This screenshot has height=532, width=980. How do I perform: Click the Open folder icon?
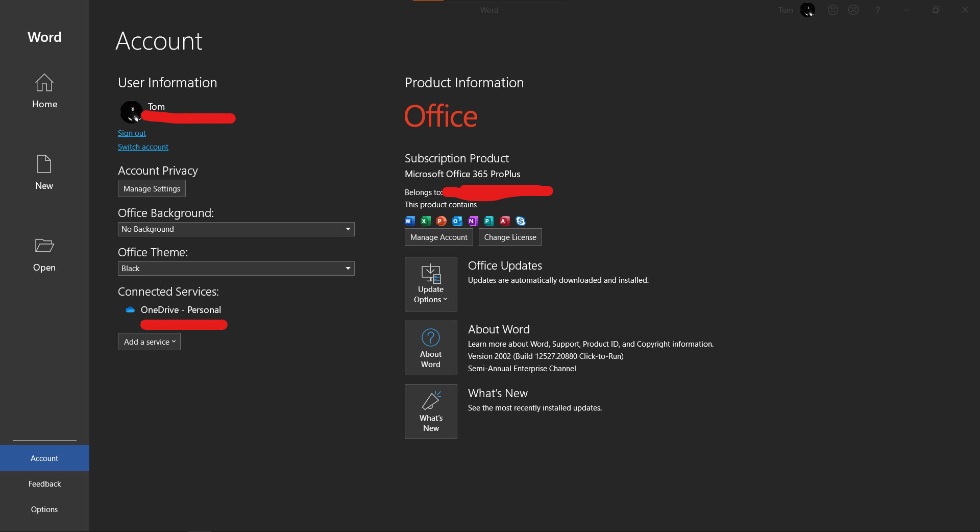(x=44, y=246)
